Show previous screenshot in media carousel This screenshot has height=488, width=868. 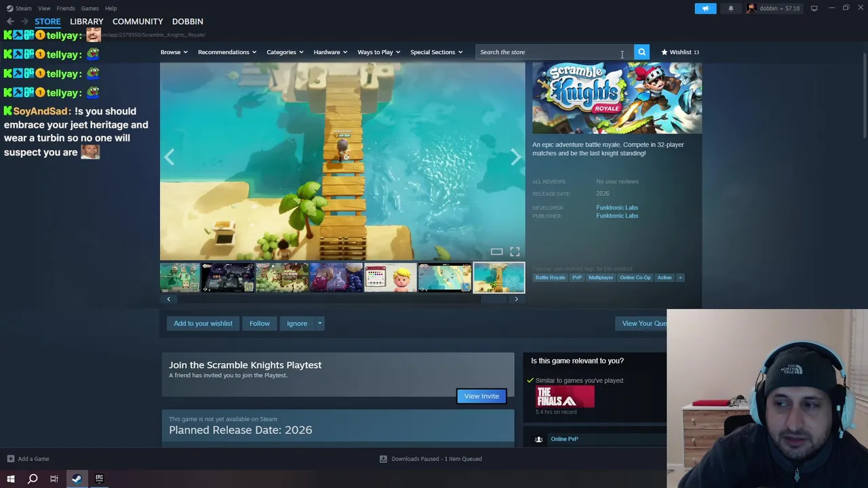(169, 157)
